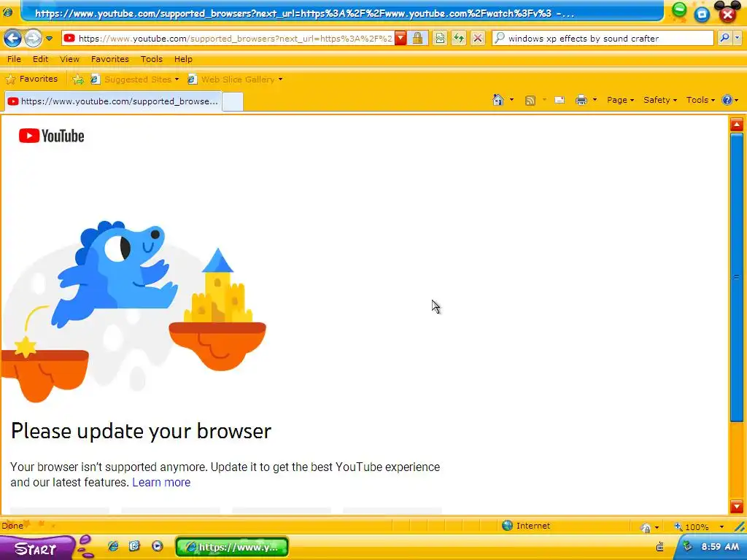Viewport: 747px width, 560px height.
Task: Click the IE icon in the title bar
Action: coord(7,13)
